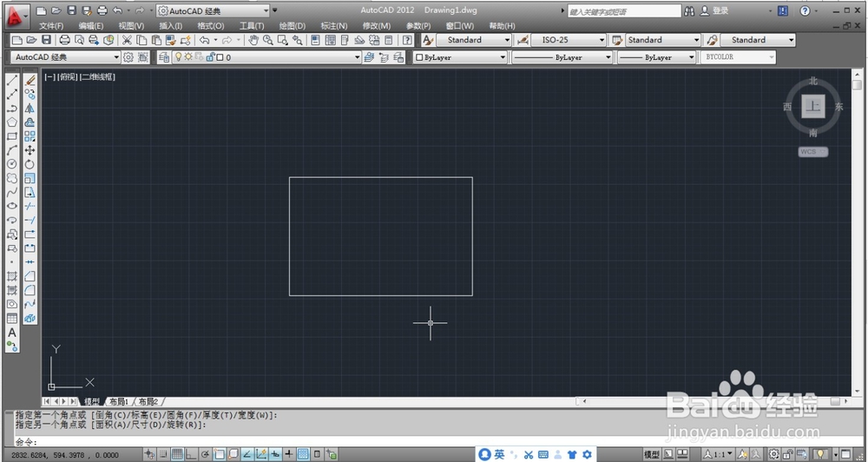Open the BYCOLOR plot style dropdown

pyautogui.click(x=739, y=57)
